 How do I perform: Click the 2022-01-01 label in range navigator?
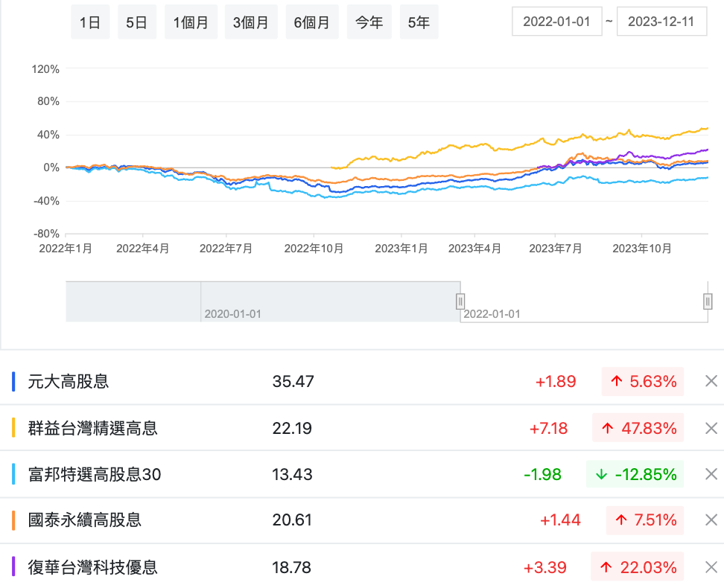click(492, 314)
